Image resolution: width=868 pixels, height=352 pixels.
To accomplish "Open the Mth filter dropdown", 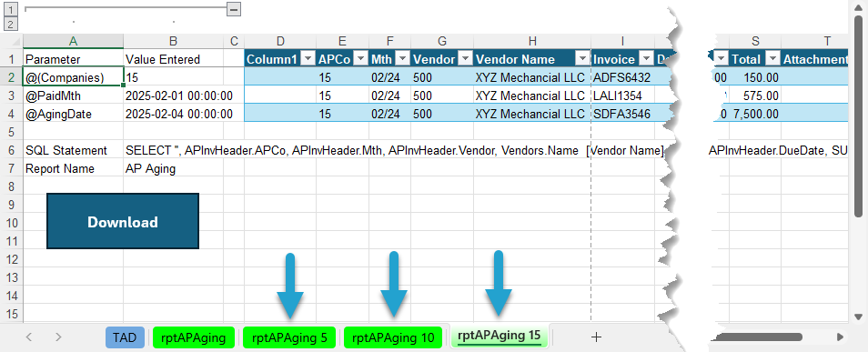I will [x=402, y=59].
